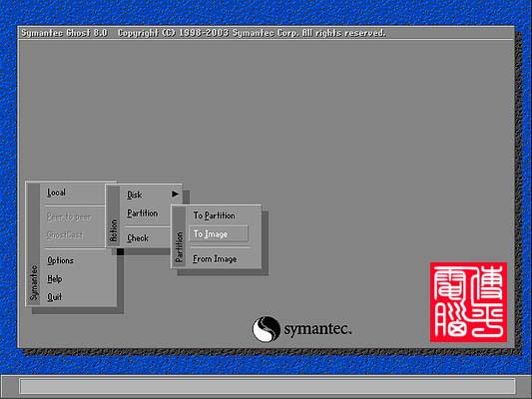
Task: Select Partition in the Action menu
Action: pos(142,213)
